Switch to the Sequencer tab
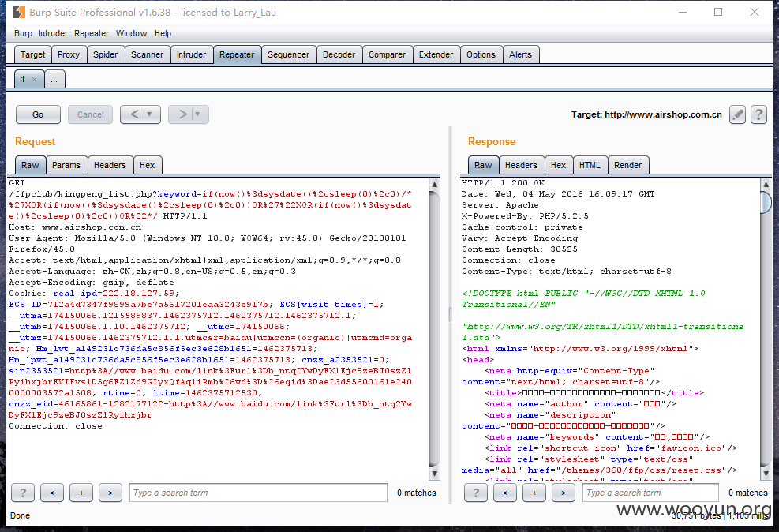This screenshot has height=532, width=779. click(x=288, y=54)
